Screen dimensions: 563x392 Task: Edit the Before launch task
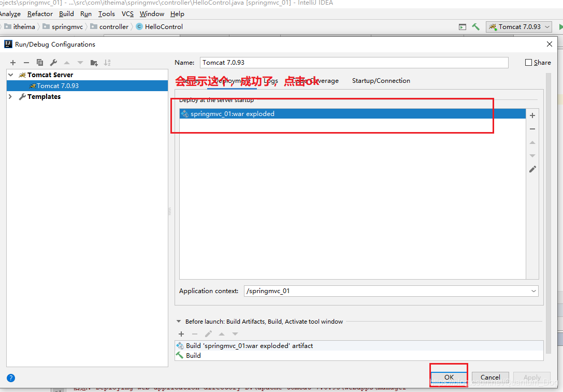point(208,334)
